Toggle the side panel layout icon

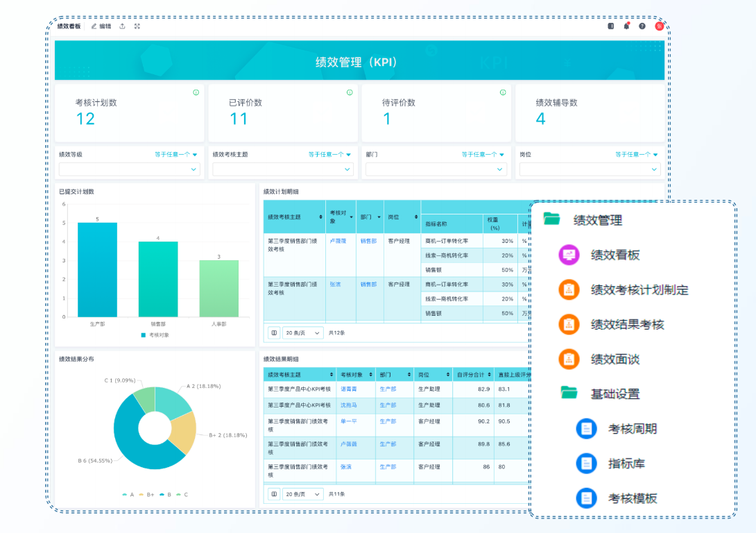611,26
